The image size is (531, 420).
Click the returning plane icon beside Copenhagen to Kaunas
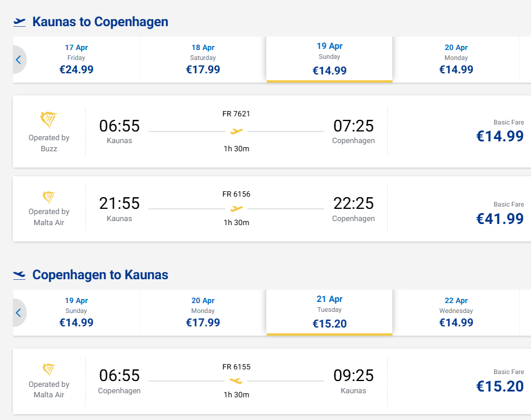20,275
